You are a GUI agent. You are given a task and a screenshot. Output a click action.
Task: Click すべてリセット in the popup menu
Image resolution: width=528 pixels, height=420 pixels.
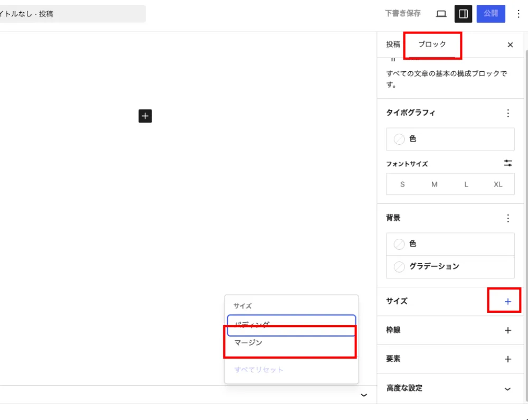[x=259, y=369]
